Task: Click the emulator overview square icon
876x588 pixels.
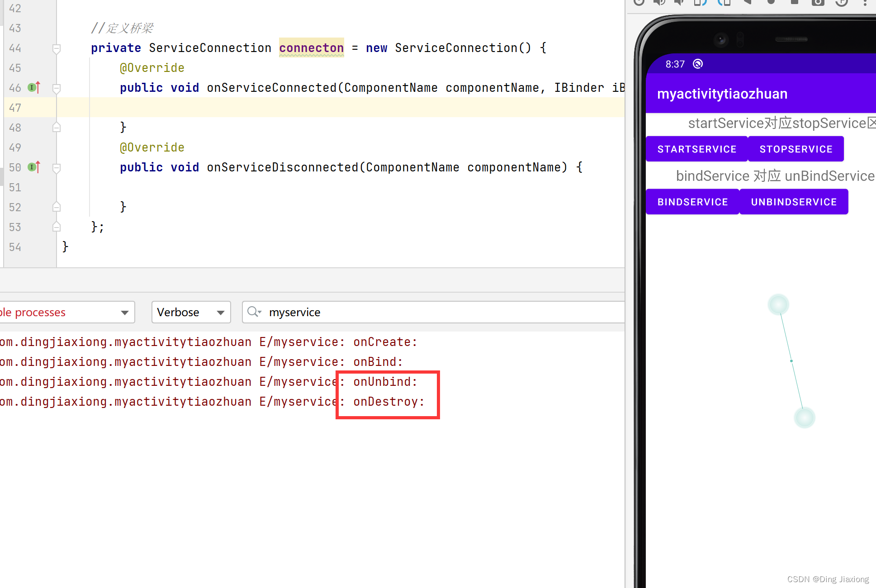Action: 794,2
